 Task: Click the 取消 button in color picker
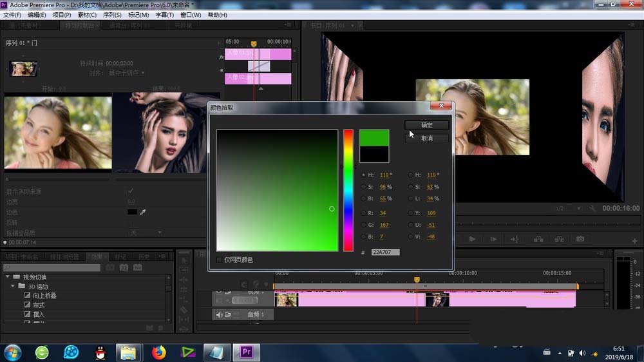[x=426, y=138]
